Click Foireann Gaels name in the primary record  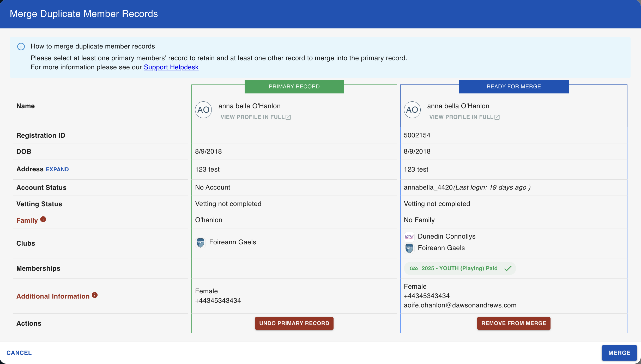pyautogui.click(x=233, y=242)
